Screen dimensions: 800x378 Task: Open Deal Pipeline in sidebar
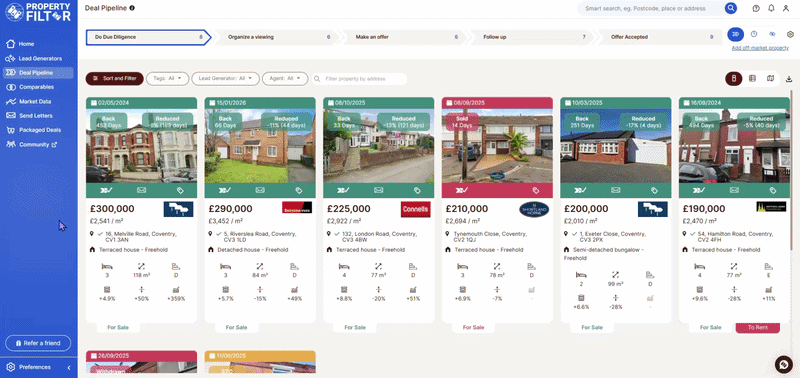tap(38, 73)
